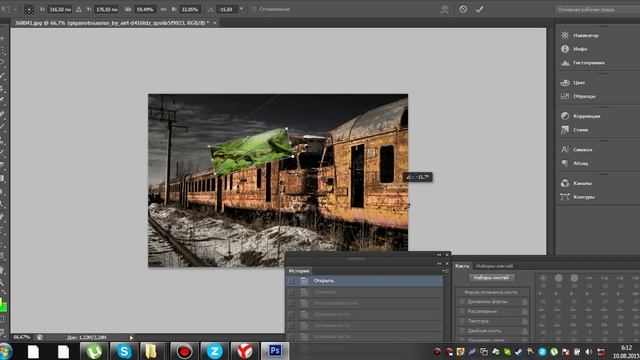
Task: Click the width percentage field 59,49%
Action: coord(145,9)
